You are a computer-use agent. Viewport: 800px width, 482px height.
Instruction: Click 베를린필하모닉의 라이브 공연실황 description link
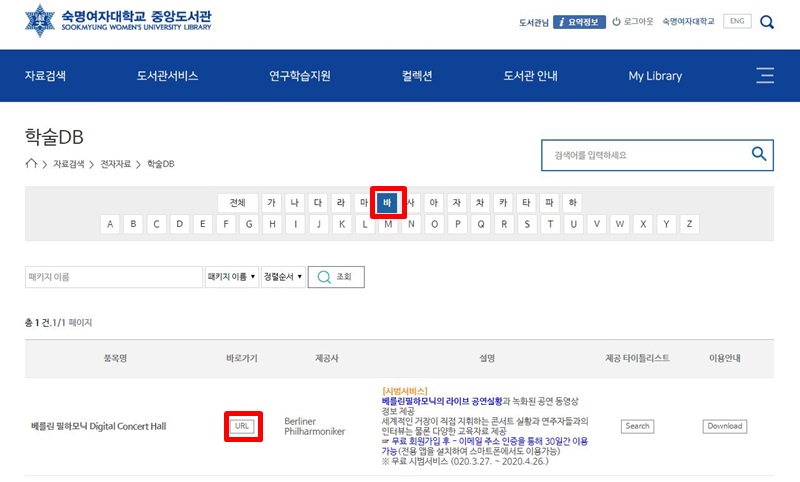tap(442, 401)
